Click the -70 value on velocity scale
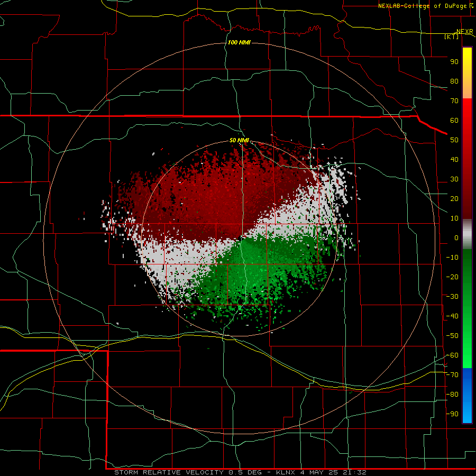Viewport: 476px width, 476px height. pos(452,375)
